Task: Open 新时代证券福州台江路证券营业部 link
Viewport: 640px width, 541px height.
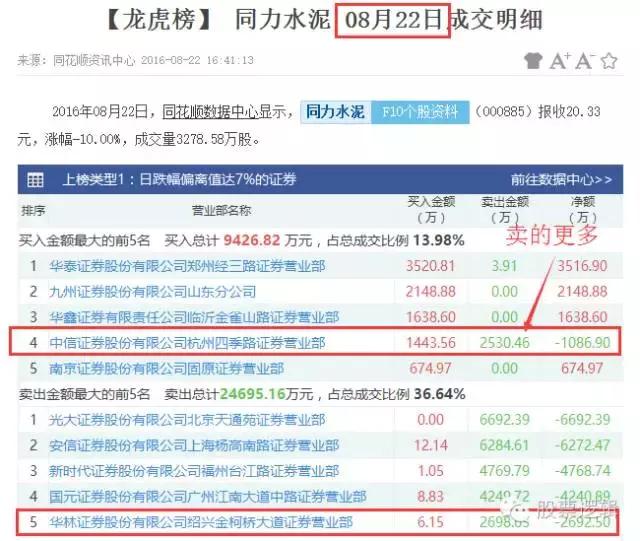Action: tap(194, 471)
